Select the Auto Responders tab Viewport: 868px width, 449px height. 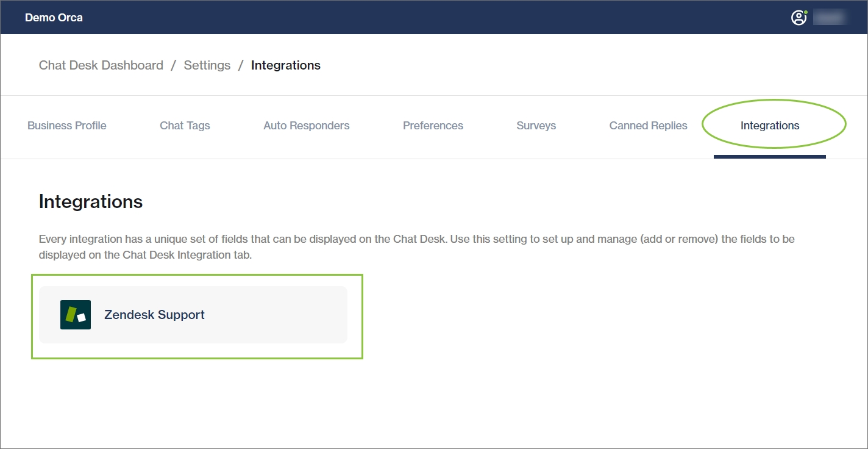coord(307,126)
